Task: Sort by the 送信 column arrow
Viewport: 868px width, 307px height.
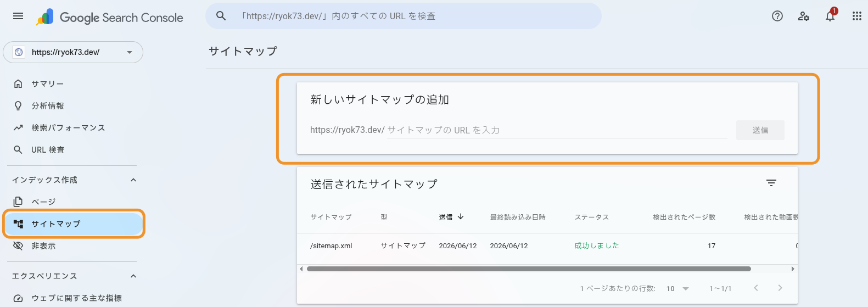Action: click(461, 216)
